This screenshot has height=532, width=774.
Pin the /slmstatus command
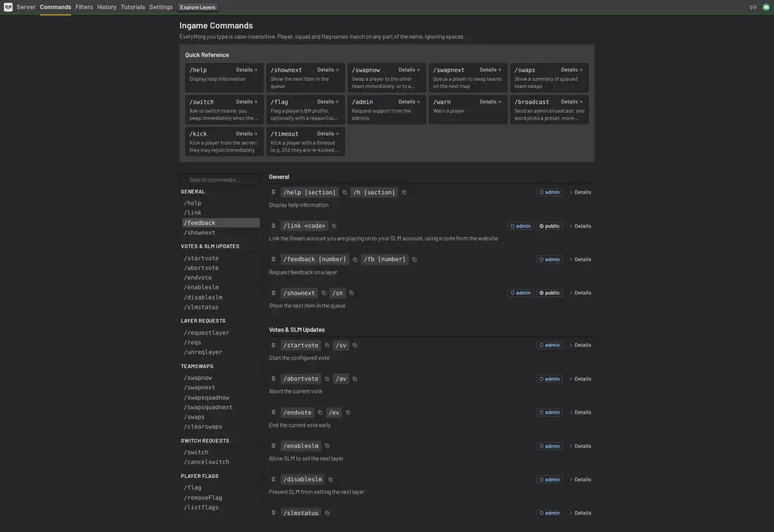tap(273, 513)
